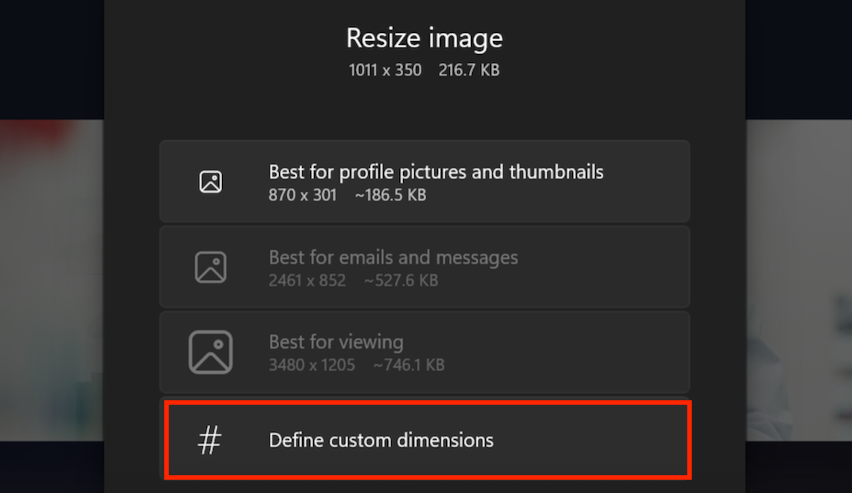
Task: Click the medium picture icon for emails
Action: coord(210,267)
